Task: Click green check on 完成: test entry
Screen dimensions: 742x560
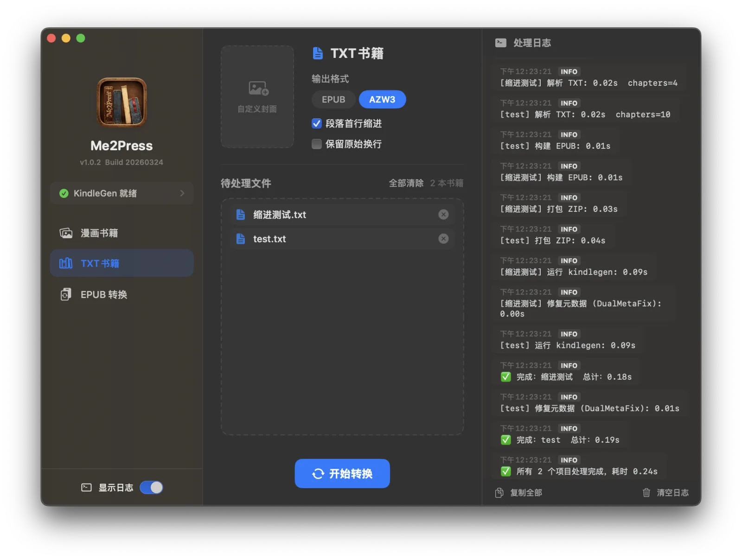Action: click(506, 440)
